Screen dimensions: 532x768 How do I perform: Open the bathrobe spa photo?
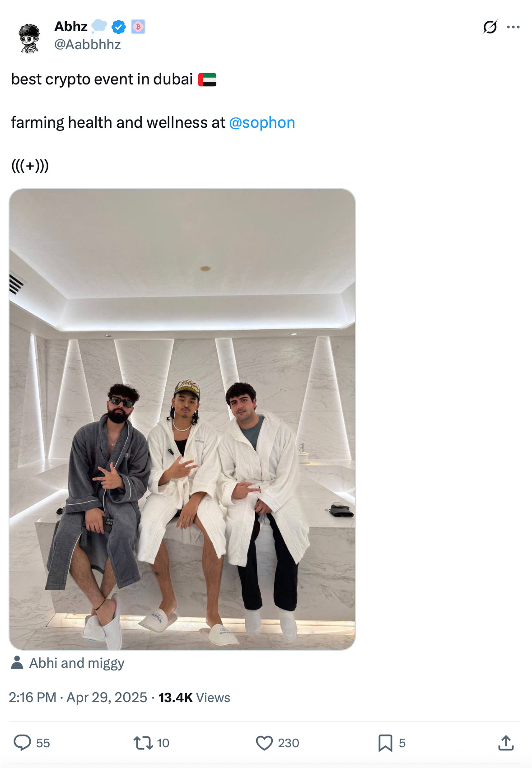(x=182, y=419)
